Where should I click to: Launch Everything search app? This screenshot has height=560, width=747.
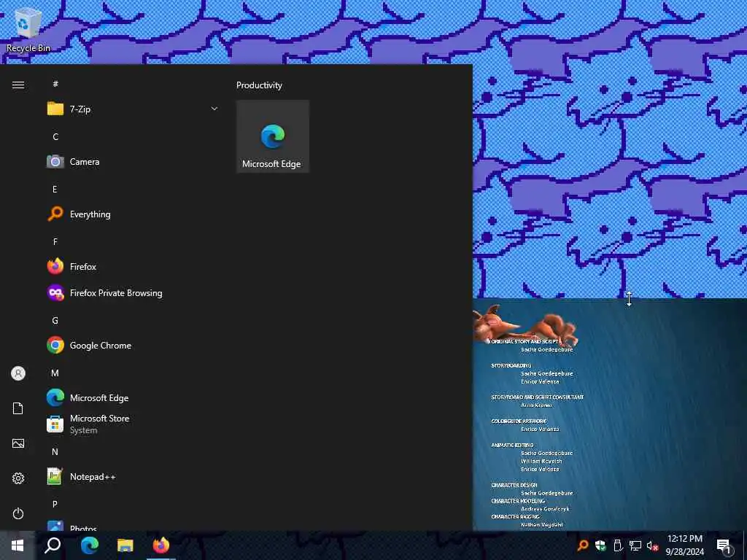[x=133, y=214]
